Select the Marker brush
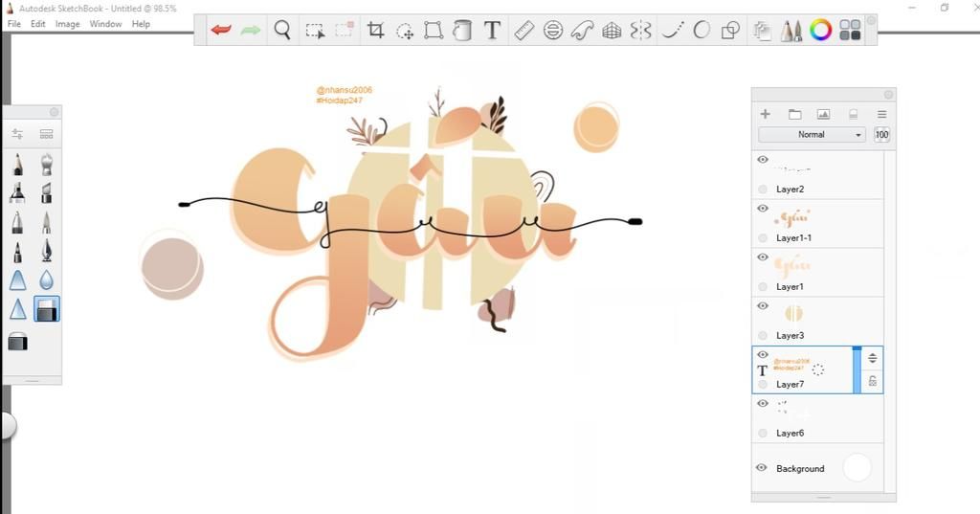 17,192
